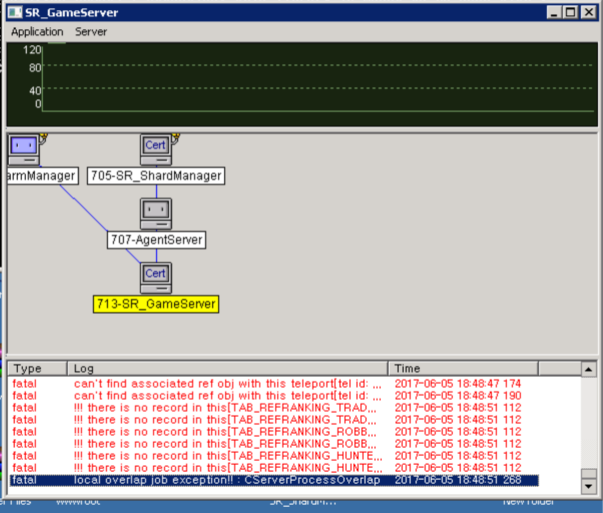Select first can't find associated ref obj entry
The width and height of the screenshot is (603, 513).
pyautogui.click(x=226, y=383)
